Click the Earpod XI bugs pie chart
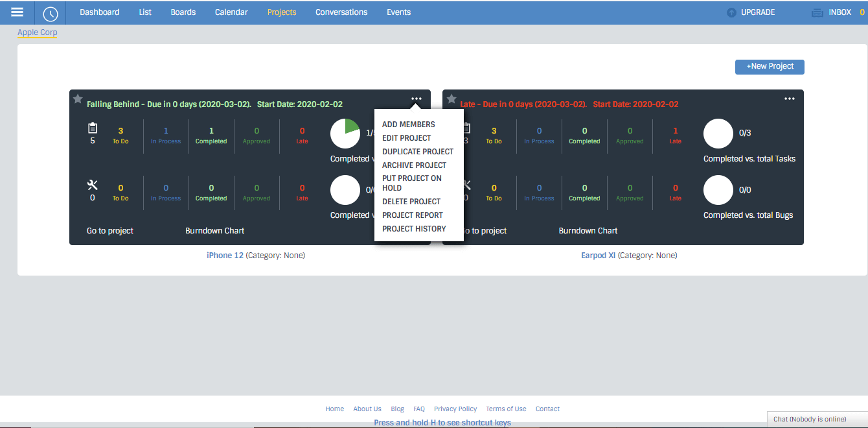This screenshot has height=428, width=868. [x=718, y=190]
